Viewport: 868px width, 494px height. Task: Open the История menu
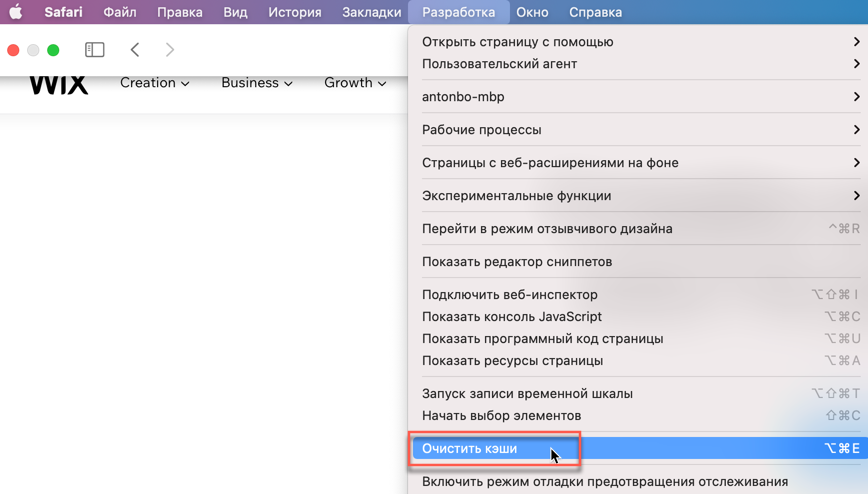tap(294, 12)
